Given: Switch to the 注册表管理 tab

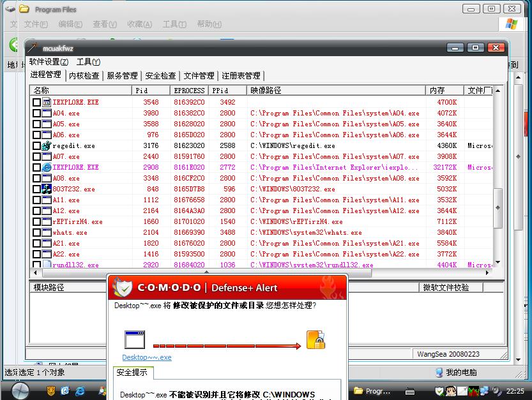Looking at the screenshot, I should pos(241,75).
